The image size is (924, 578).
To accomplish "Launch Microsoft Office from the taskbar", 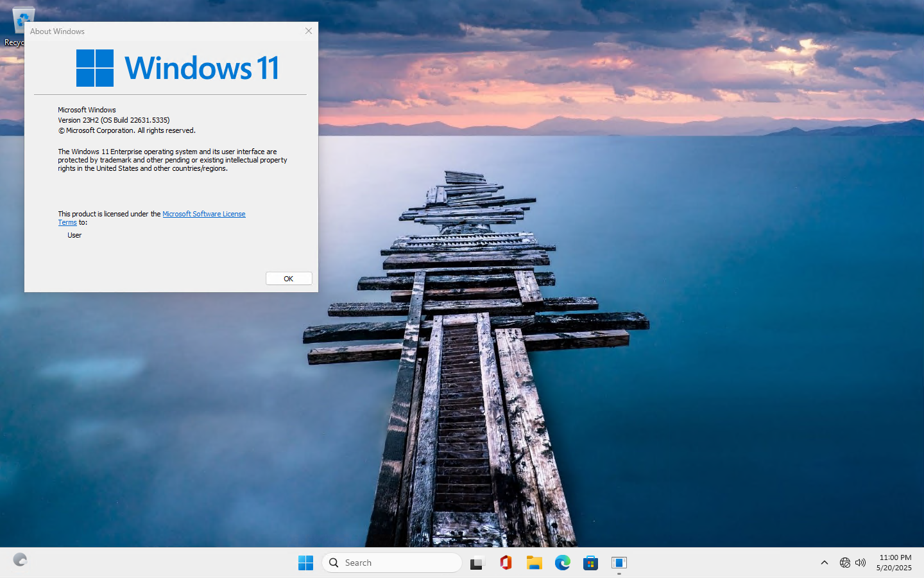I will [506, 563].
